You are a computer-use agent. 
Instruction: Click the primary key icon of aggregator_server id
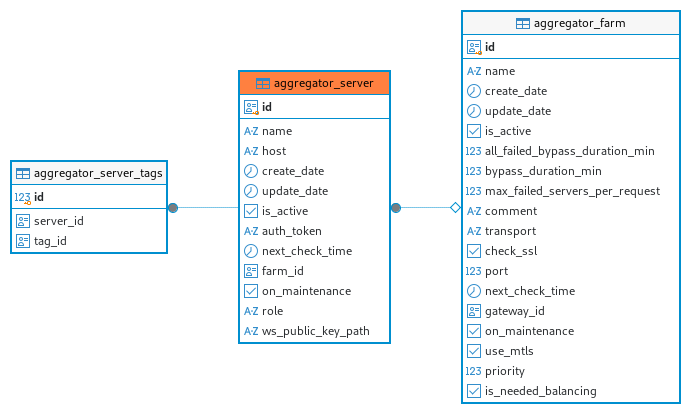(x=251, y=107)
